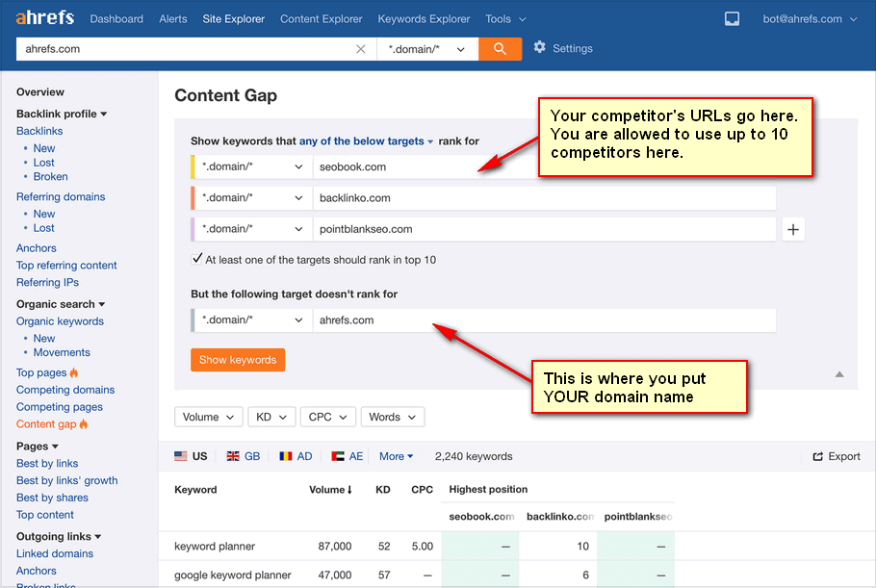Open the CPC filter dropdown
The width and height of the screenshot is (876, 588).
tap(328, 417)
